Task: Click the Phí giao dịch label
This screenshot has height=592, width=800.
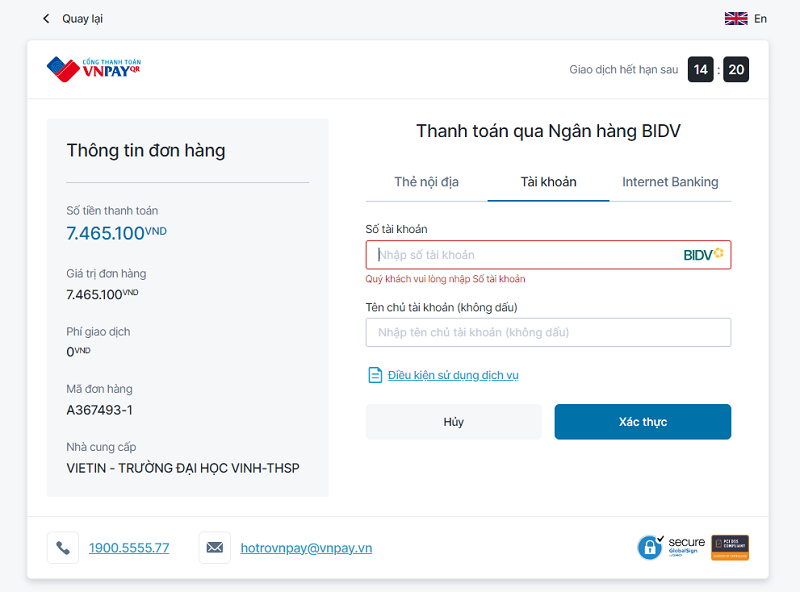Action: pos(98,332)
